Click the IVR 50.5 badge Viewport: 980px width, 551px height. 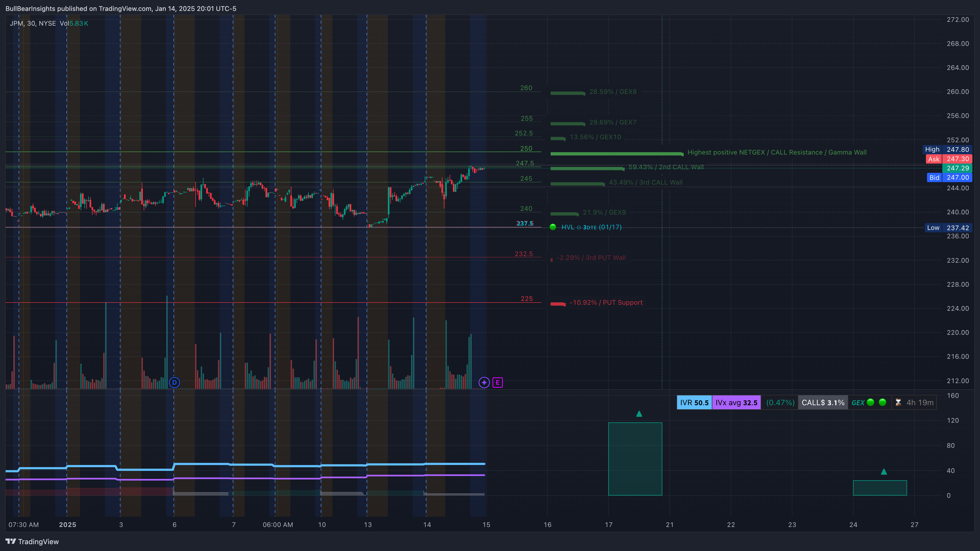pyautogui.click(x=694, y=403)
